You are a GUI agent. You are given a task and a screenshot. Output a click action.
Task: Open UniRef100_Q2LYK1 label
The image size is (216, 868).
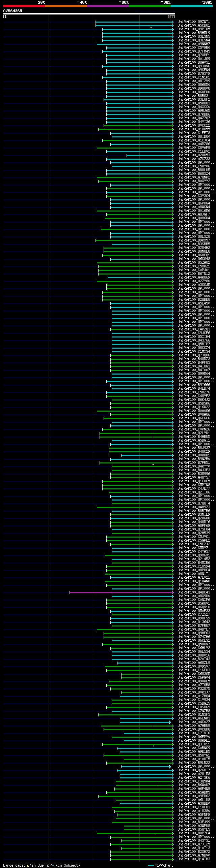coord(194,433)
